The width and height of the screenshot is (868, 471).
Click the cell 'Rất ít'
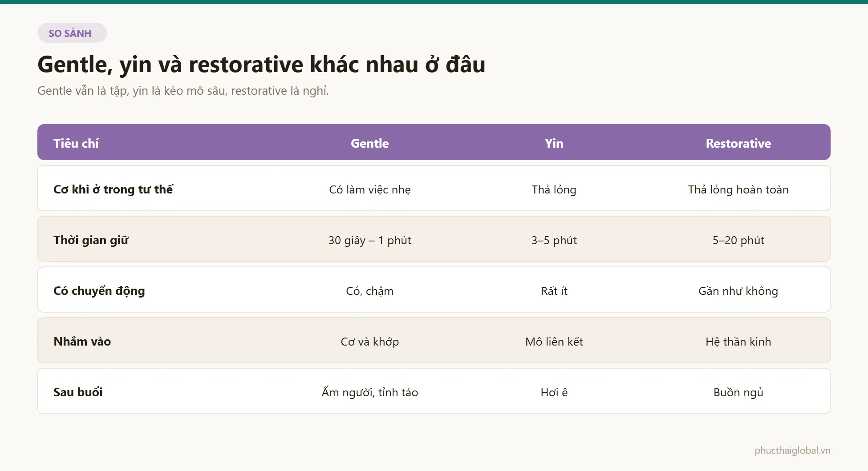(554, 291)
